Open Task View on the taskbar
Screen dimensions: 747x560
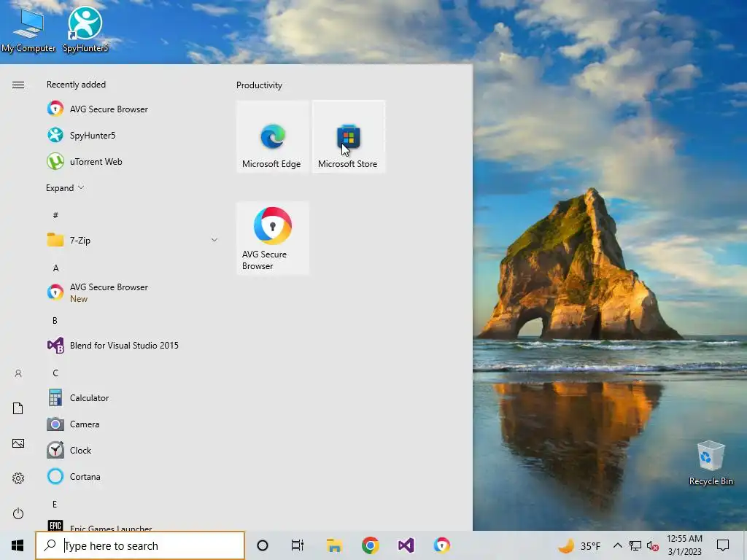pos(298,545)
